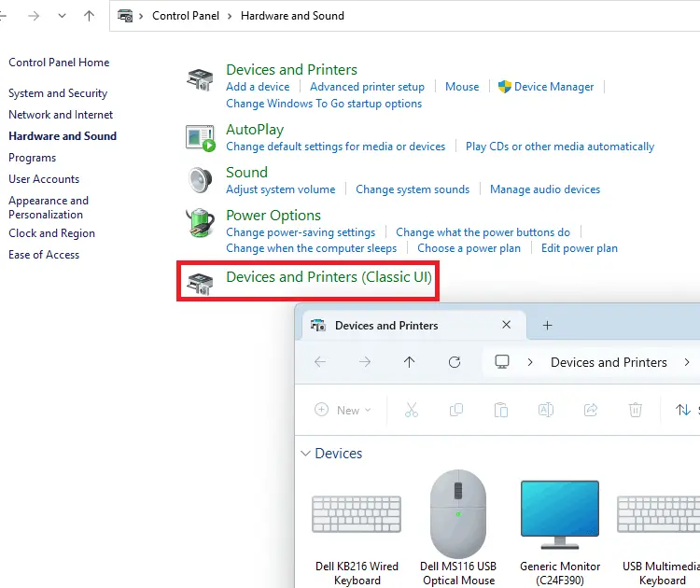Click the Up arrow in Control Panel

point(90,16)
